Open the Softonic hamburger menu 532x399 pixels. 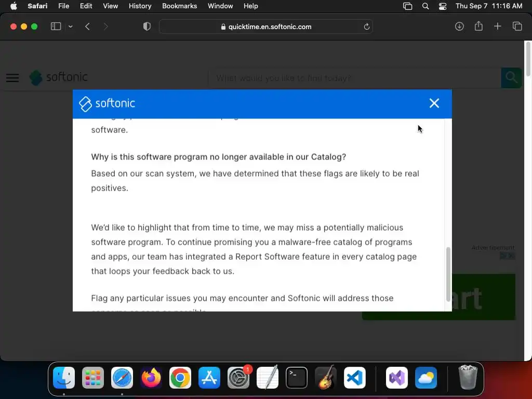[12, 78]
